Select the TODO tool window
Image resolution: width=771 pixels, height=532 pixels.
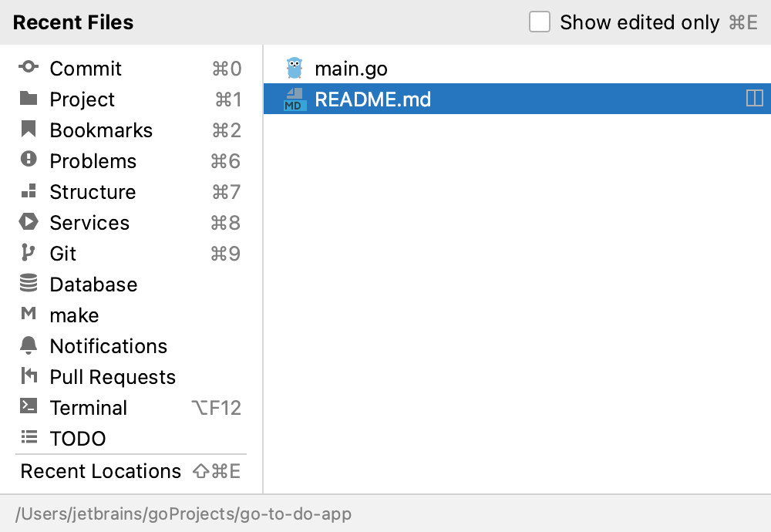[77, 439]
